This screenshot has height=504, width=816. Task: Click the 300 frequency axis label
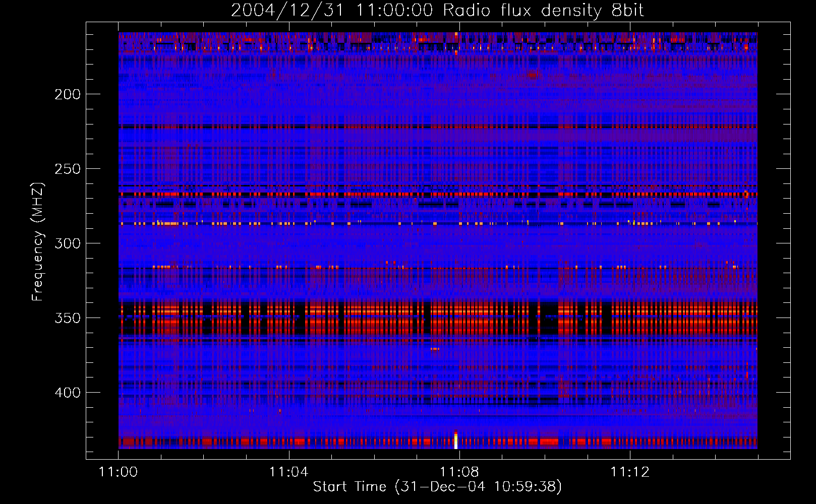point(67,243)
